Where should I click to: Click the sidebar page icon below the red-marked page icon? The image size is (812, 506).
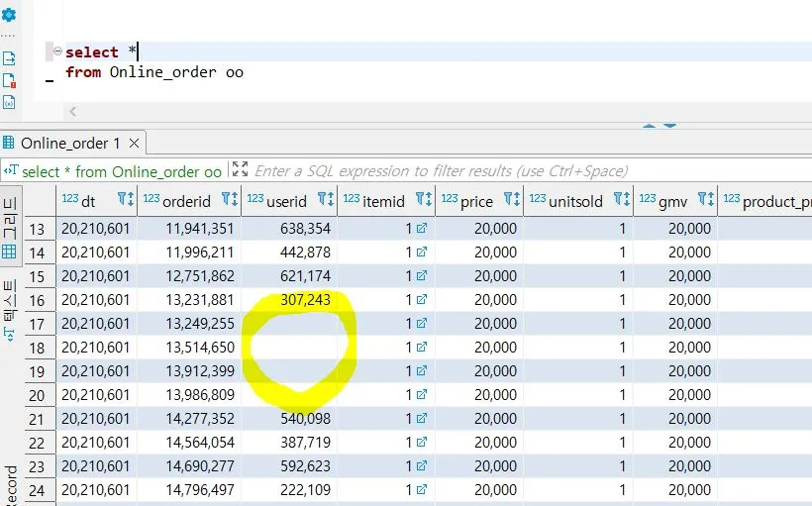click(x=9, y=102)
